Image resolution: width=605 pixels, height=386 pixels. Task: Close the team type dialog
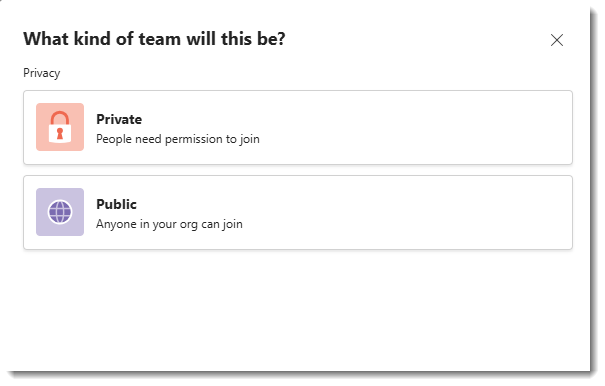tap(556, 40)
